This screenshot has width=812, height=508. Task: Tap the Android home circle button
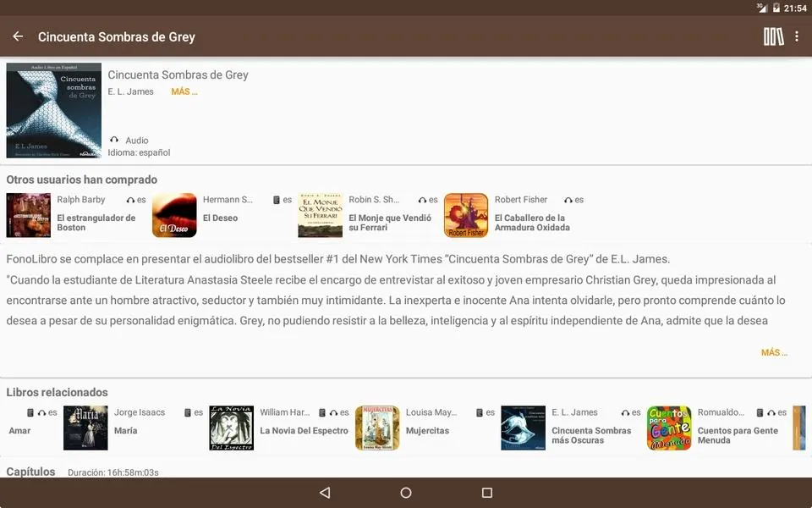coord(406,493)
